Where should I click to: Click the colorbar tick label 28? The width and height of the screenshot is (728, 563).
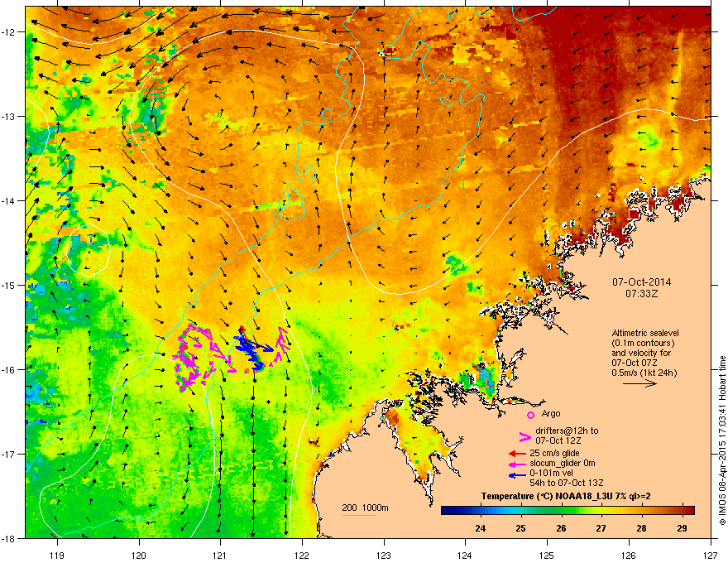[641, 528]
